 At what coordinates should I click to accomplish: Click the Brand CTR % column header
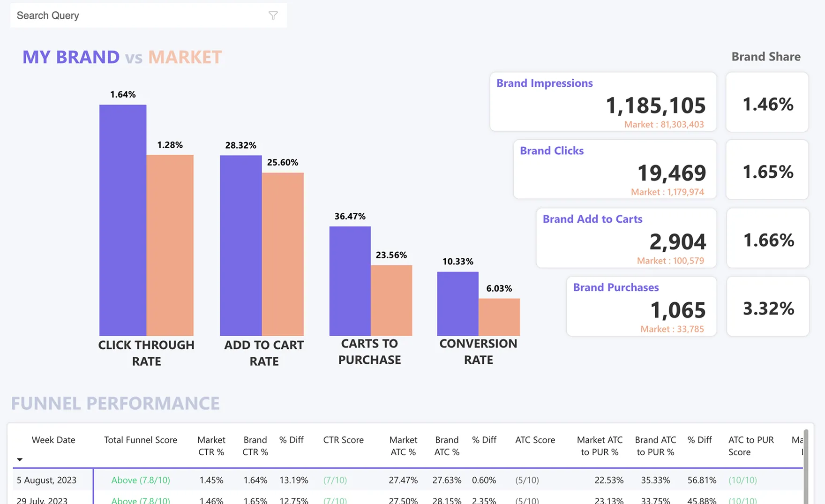255,446
